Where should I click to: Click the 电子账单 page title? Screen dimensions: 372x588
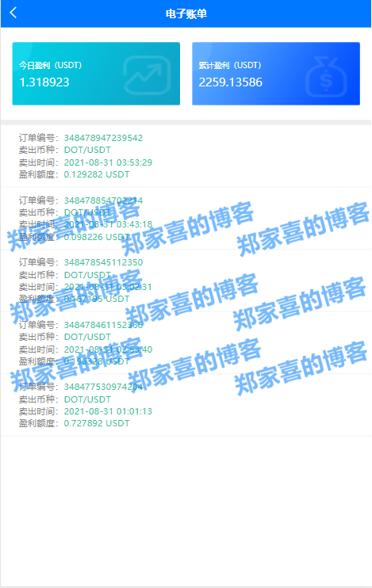[186, 14]
